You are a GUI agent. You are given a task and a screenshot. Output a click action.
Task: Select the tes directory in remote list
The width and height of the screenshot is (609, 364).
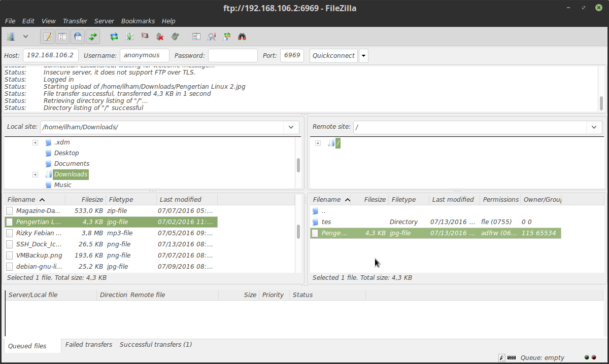click(x=435, y=222)
